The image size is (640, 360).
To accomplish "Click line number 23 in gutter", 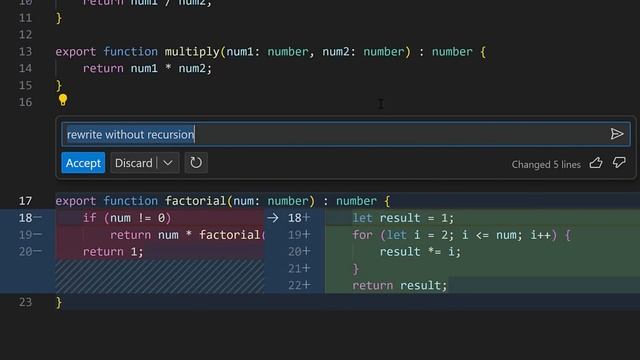I will (25, 302).
